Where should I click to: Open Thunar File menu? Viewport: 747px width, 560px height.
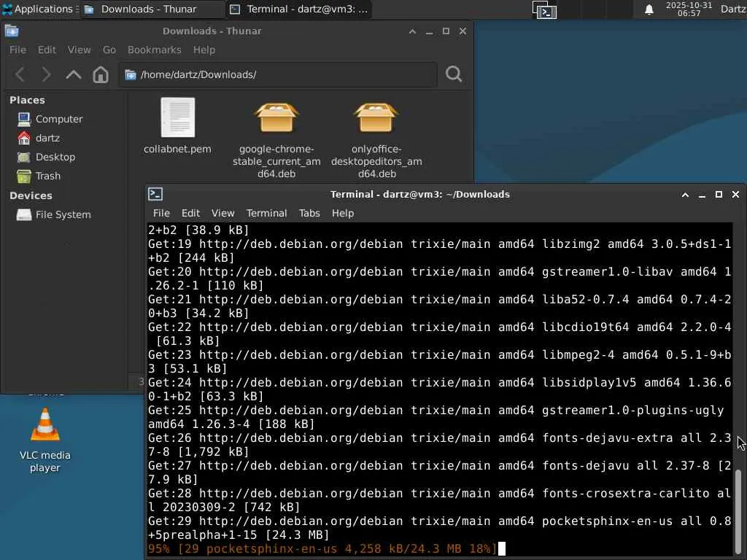(18, 50)
